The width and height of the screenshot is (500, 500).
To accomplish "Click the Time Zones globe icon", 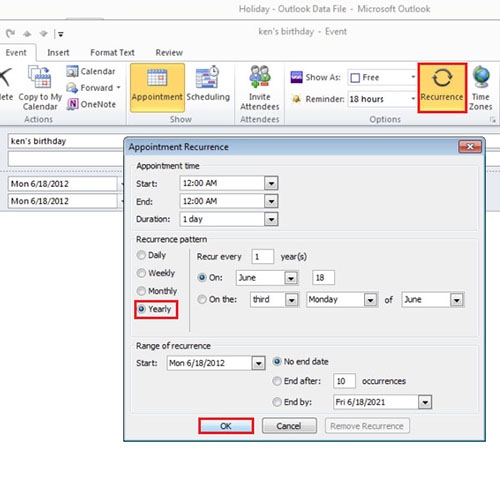I will [x=481, y=77].
